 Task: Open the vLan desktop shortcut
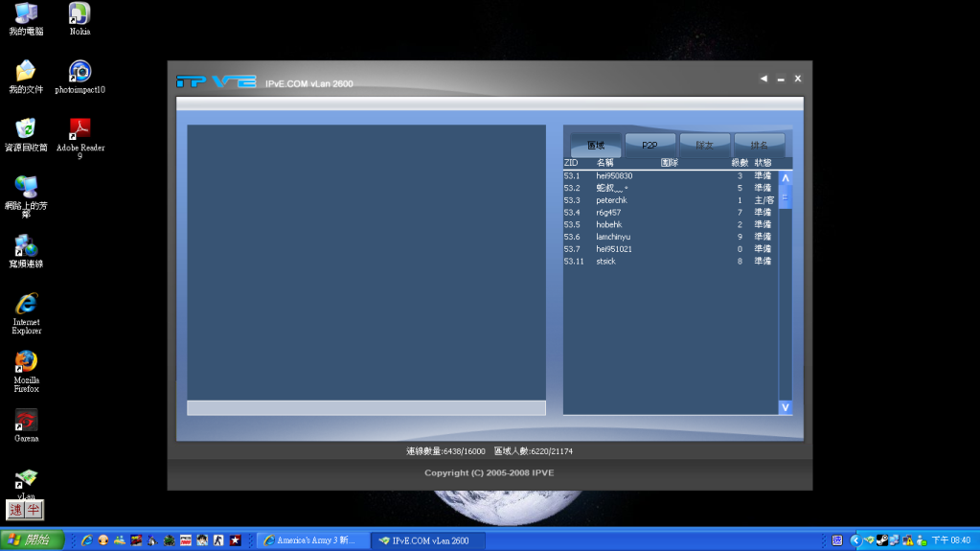click(26, 479)
